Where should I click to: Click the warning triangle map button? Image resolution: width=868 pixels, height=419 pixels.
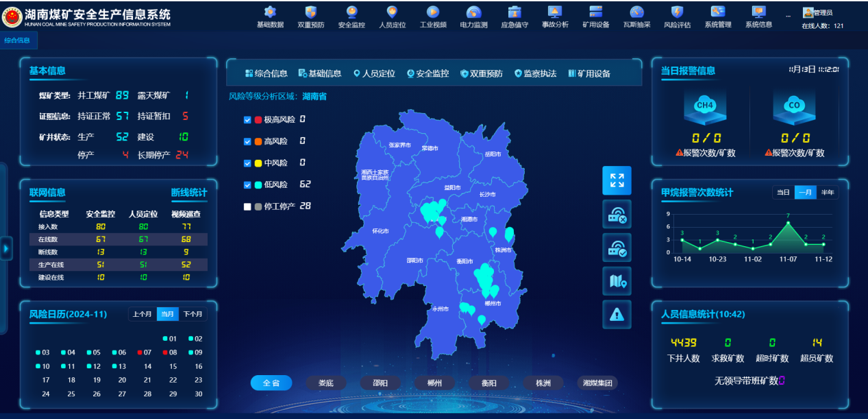(617, 315)
